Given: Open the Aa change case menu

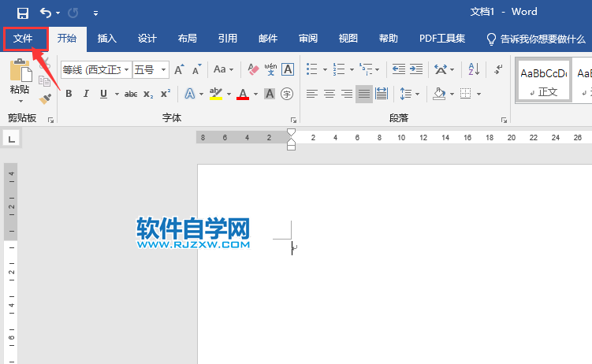Looking at the screenshot, I should [223, 69].
